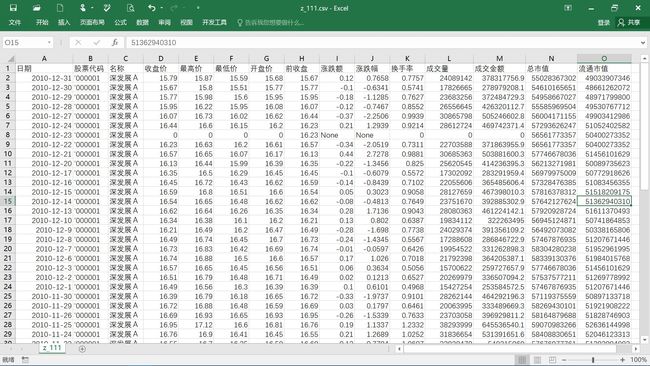
Task: Select column L header
Action: [449, 58]
